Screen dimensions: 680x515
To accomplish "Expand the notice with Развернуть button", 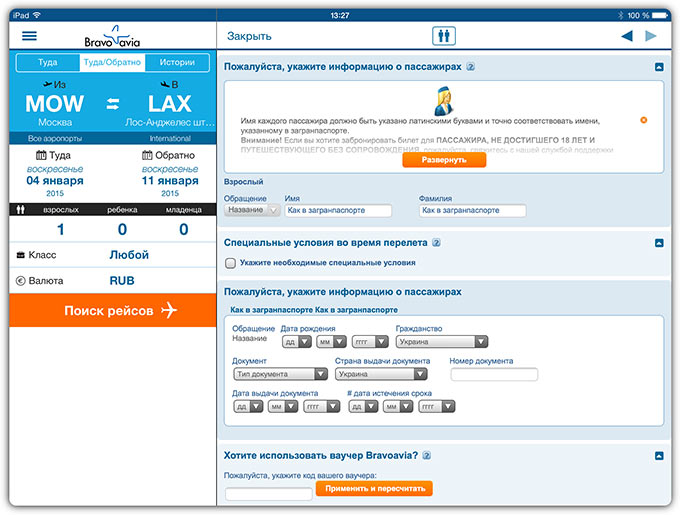I will (444, 160).
